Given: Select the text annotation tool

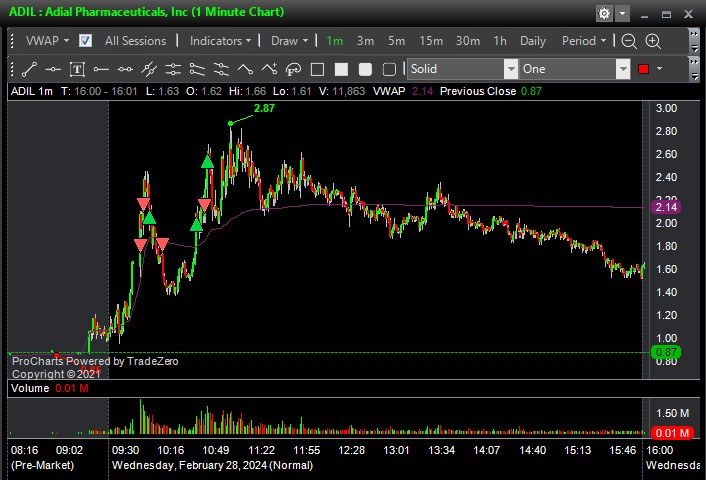Looking at the screenshot, I should 77,69.
